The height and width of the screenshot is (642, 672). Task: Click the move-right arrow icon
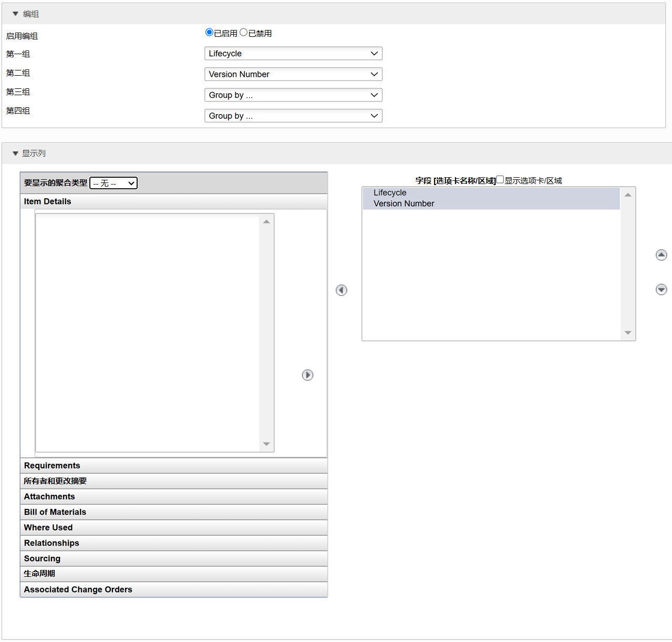point(308,375)
